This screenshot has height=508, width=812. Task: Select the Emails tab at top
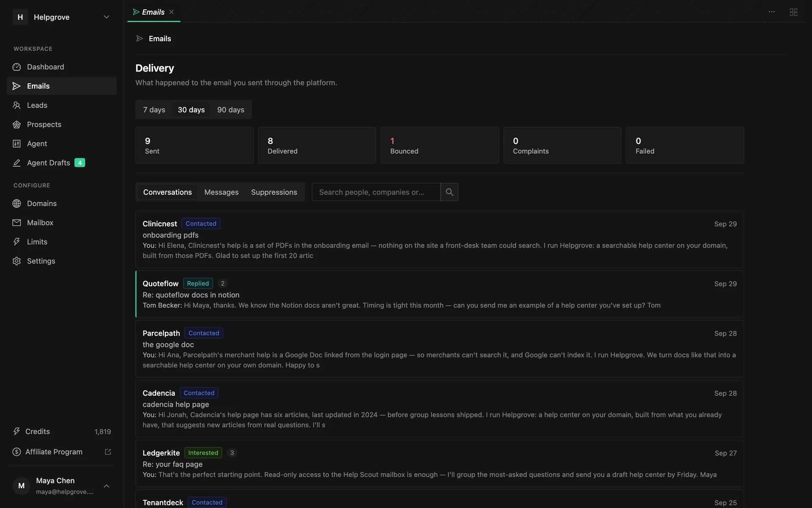[x=154, y=12]
